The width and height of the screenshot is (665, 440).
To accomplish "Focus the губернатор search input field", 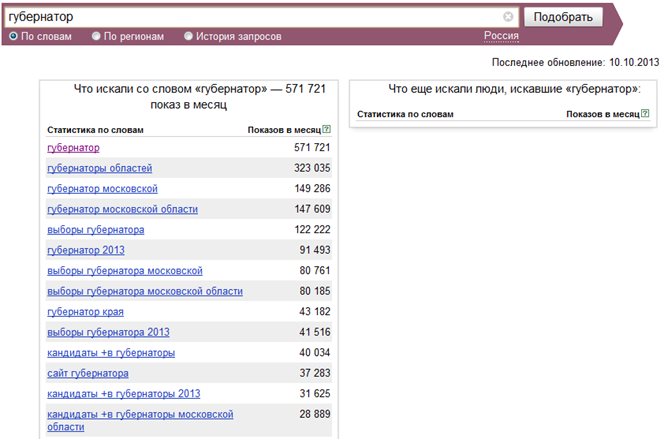I will [x=254, y=17].
